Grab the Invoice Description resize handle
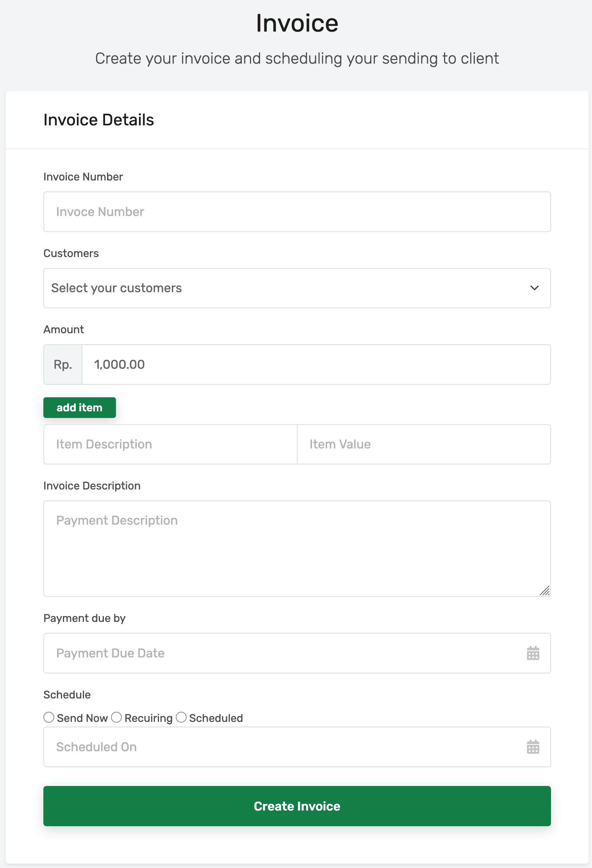This screenshot has width=592, height=868. (545, 591)
